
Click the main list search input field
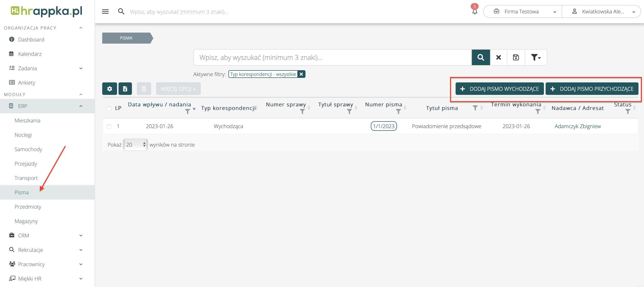click(x=332, y=57)
